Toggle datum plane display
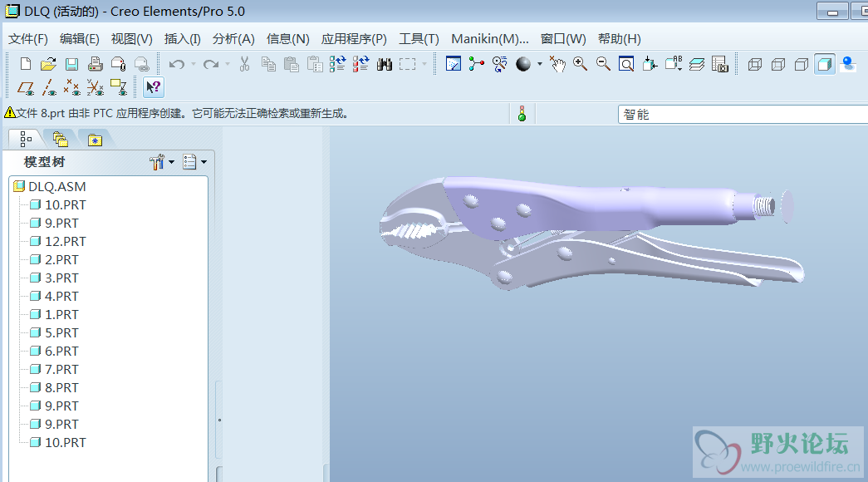This screenshot has height=482, width=868. (26, 87)
